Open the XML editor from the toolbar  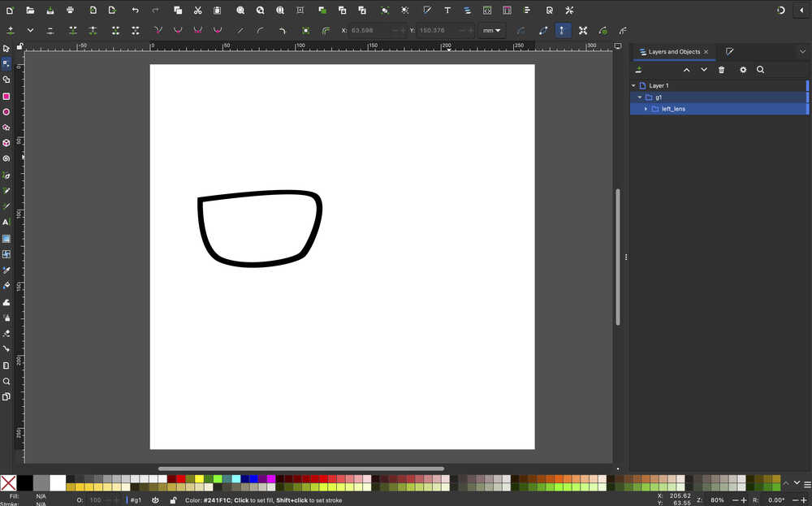click(487, 11)
